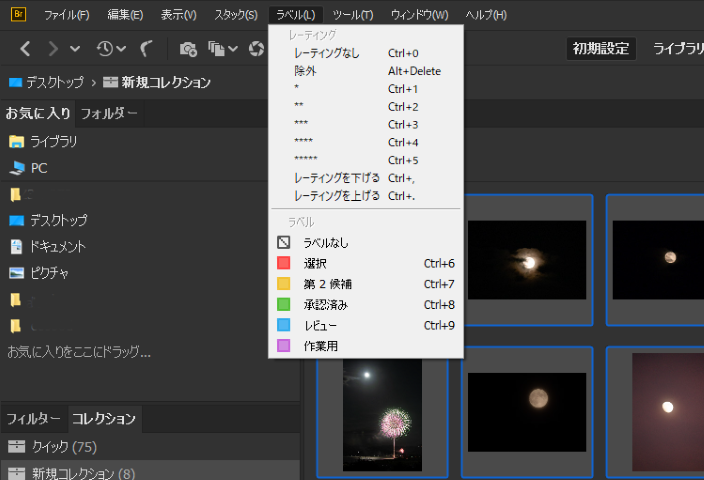Apply the red 選択 label swatch
This screenshot has width=704, height=480.
click(283, 263)
